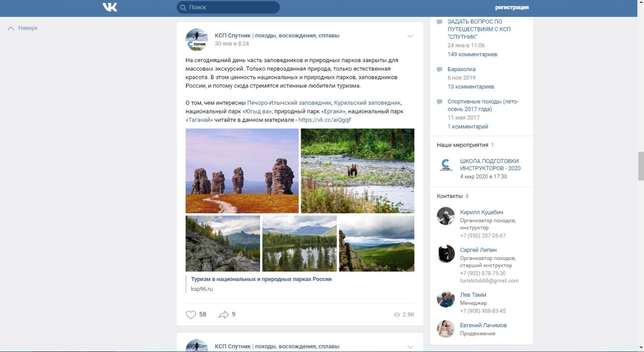Screen dimensions: 644x352
Task: Open «Таганай» national park link
Action: tap(199, 120)
